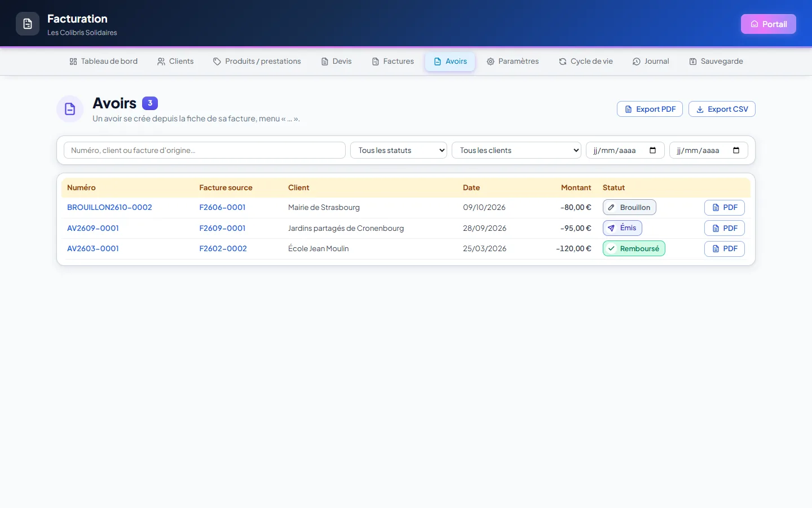Switch to the Factures tab
The width and height of the screenshot is (812, 508).
tap(393, 62)
